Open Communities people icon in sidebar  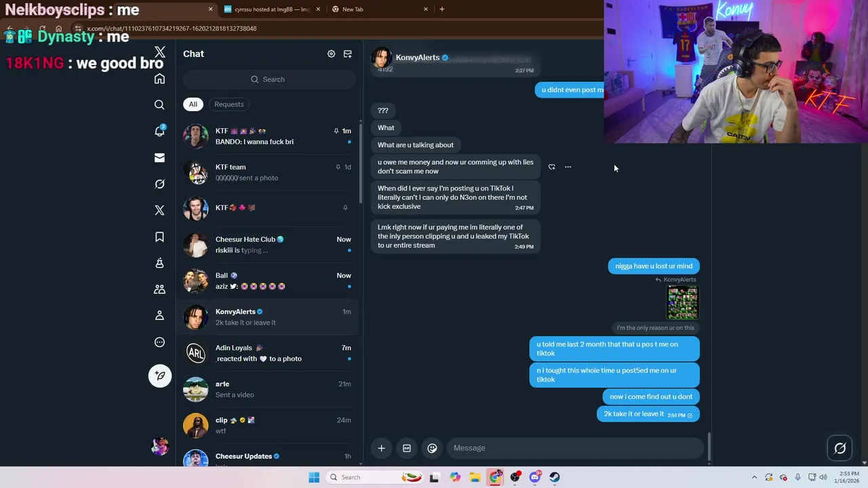pyautogui.click(x=159, y=289)
